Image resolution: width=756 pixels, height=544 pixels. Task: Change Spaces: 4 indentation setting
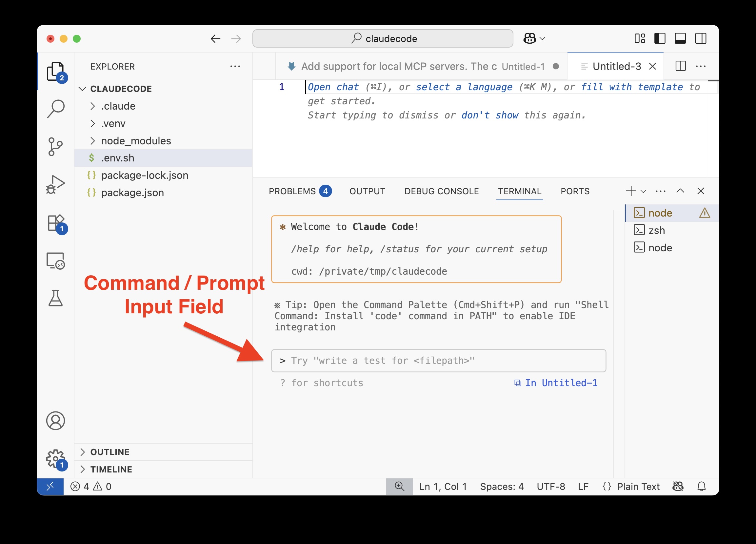(x=502, y=487)
